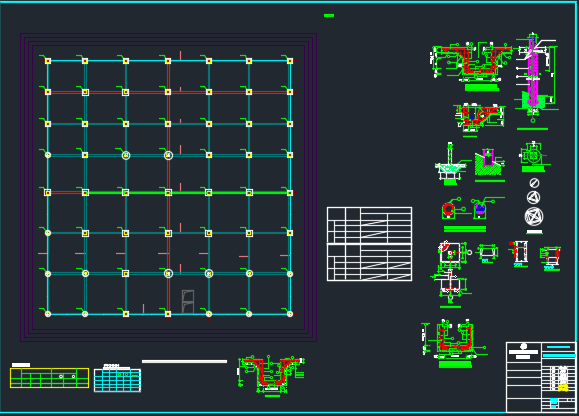This screenshot has width=579, height=416.
Task: Select the gray double-rectangle shaft in the plan
Action: point(188,302)
